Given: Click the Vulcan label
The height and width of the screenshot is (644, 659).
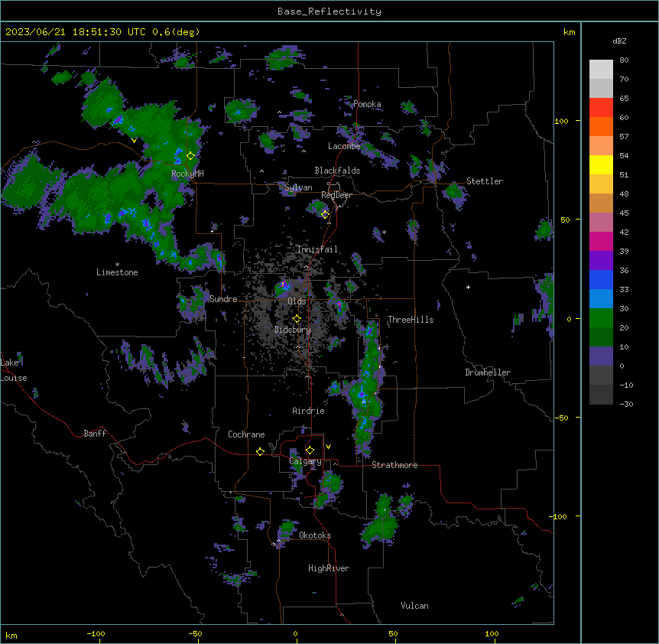Looking at the screenshot, I should coord(414,606).
